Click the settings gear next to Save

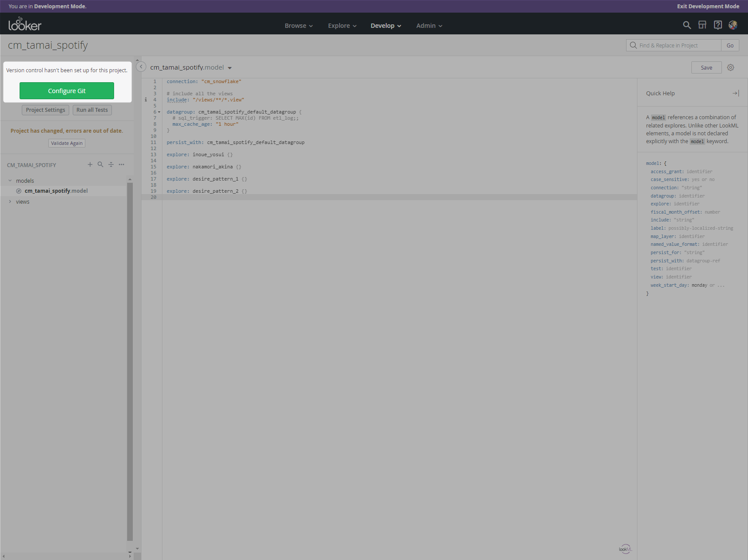(731, 67)
